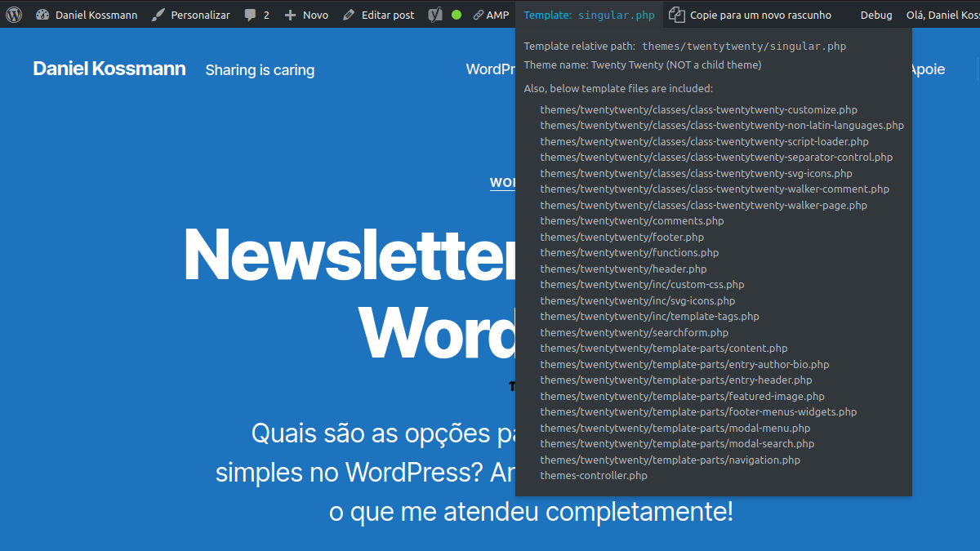Click the dashboard gauge icon beside Daniel Kossmann

click(42, 15)
